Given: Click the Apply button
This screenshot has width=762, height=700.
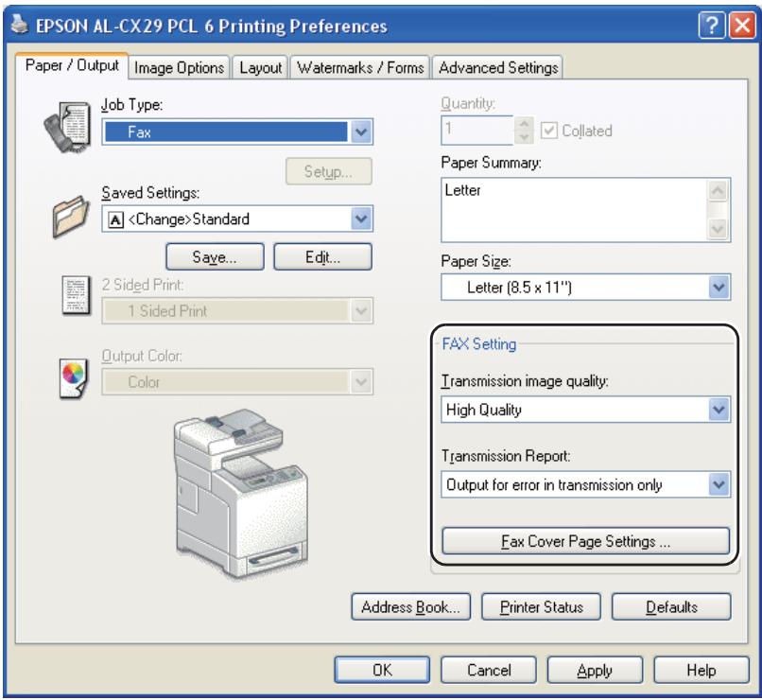Looking at the screenshot, I should tap(595, 670).
